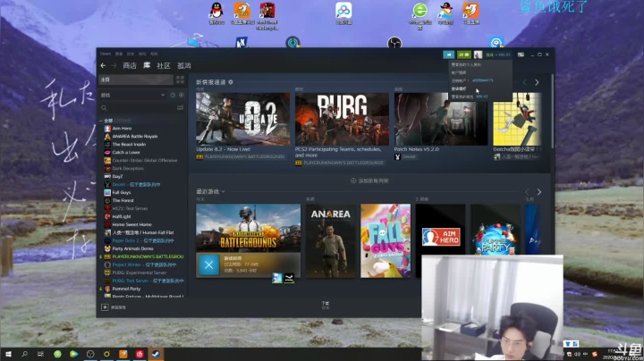Viewport: 644px width, 361px height.
Task: Select Home Sweet Home in list
Action: [x=131, y=225]
